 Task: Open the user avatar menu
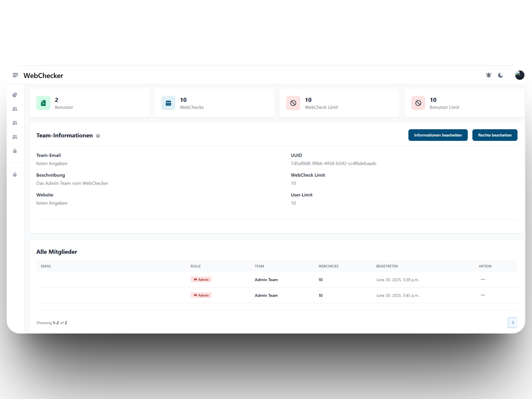coord(519,75)
